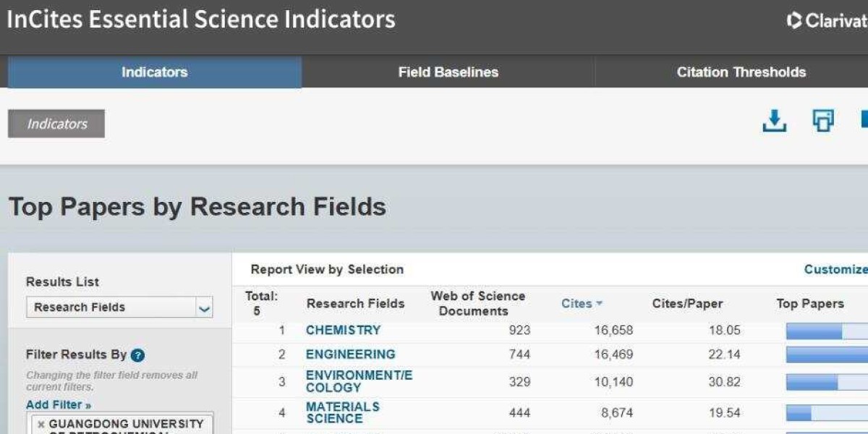This screenshot has width=868, height=434.
Task: Click the Cites/Paper column header
Action: pos(687,304)
